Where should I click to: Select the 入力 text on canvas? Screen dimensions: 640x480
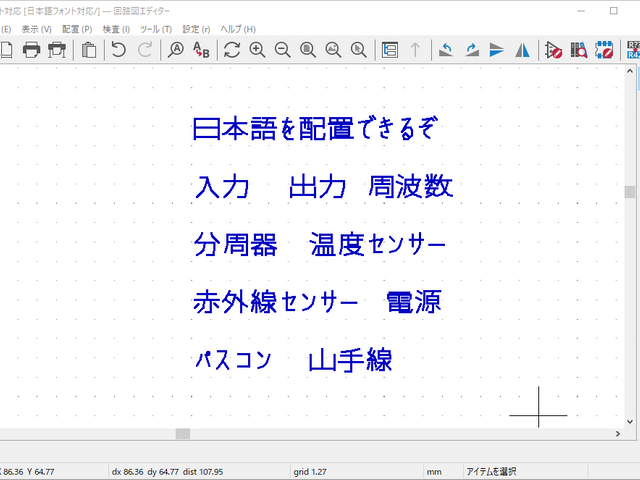[x=222, y=187]
